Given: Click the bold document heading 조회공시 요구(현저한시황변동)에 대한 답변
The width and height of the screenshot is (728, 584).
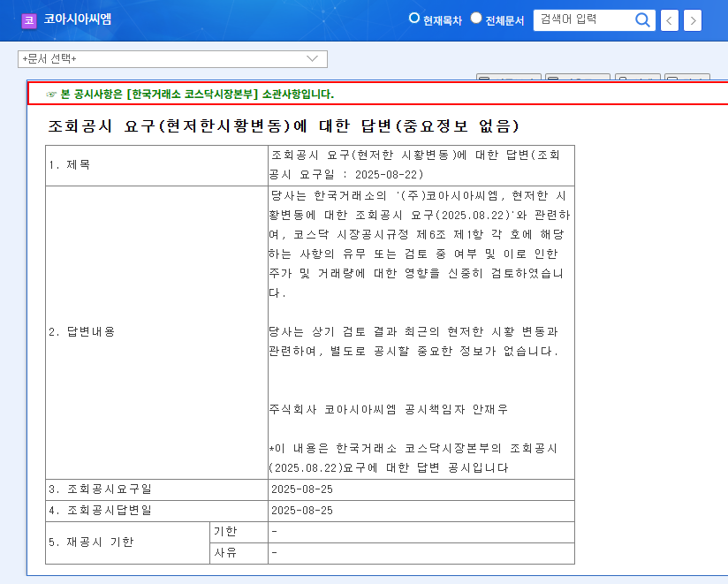Looking at the screenshot, I should 284,125.
